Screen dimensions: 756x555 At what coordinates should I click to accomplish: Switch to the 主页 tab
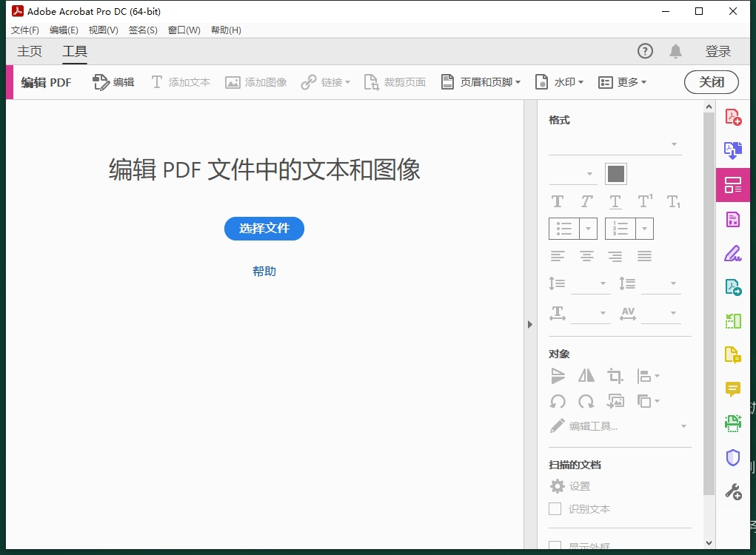click(x=30, y=51)
